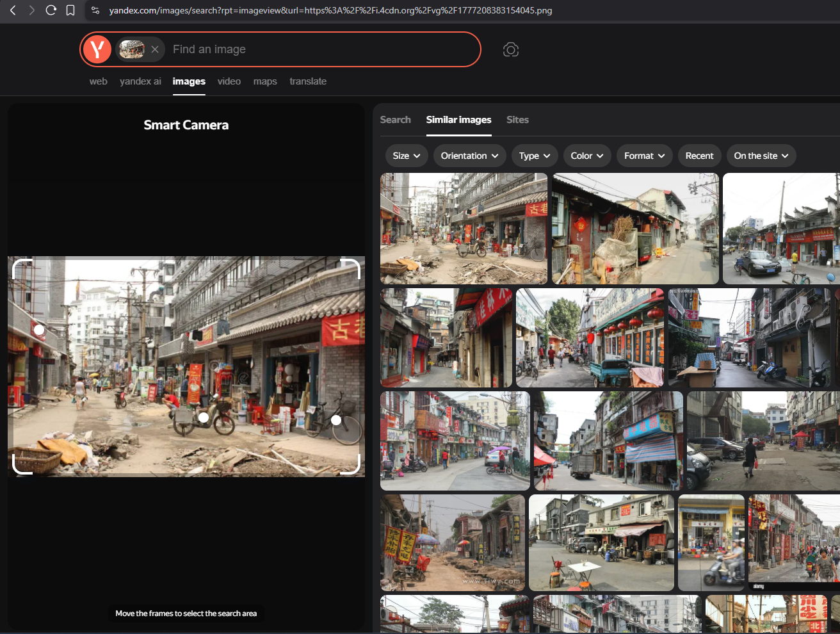Select the white dot on the bicycle wheel

[336, 420]
